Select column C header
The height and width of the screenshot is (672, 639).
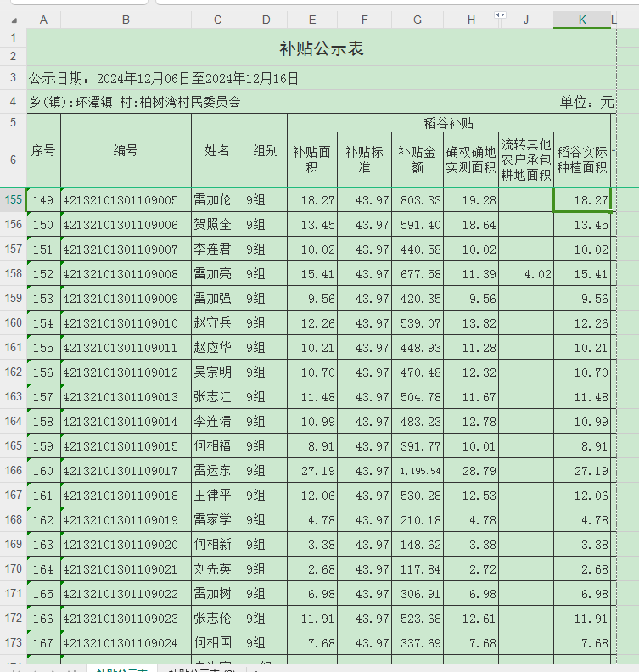pos(217,20)
